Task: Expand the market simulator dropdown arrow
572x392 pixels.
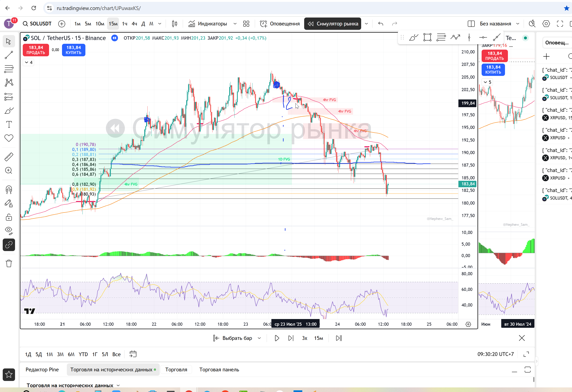Action: 367,24
